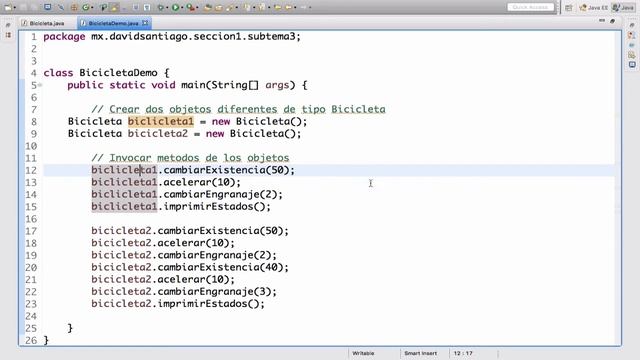This screenshot has width=640, height=360.
Task: Expand the New Java Class dropdown arrow
Action: coord(92,7)
